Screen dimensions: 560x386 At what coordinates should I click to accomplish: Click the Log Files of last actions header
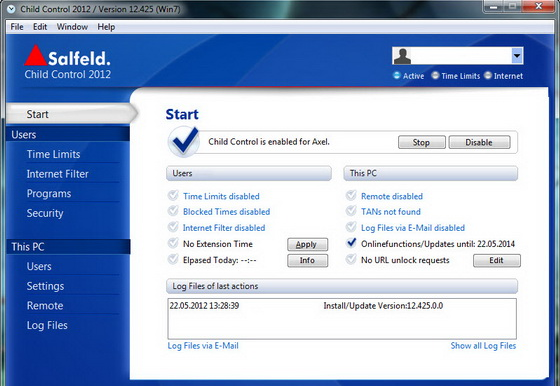[x=342, y=286]
